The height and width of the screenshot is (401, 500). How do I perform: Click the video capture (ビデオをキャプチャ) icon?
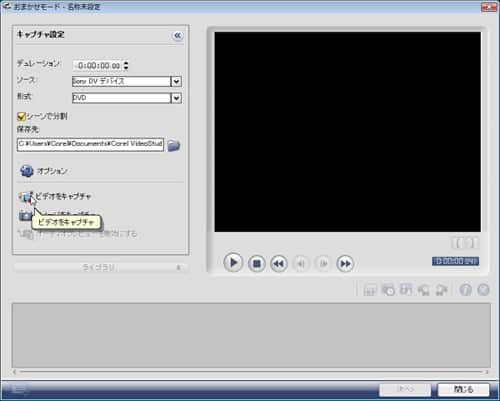[x=26, y=197]
